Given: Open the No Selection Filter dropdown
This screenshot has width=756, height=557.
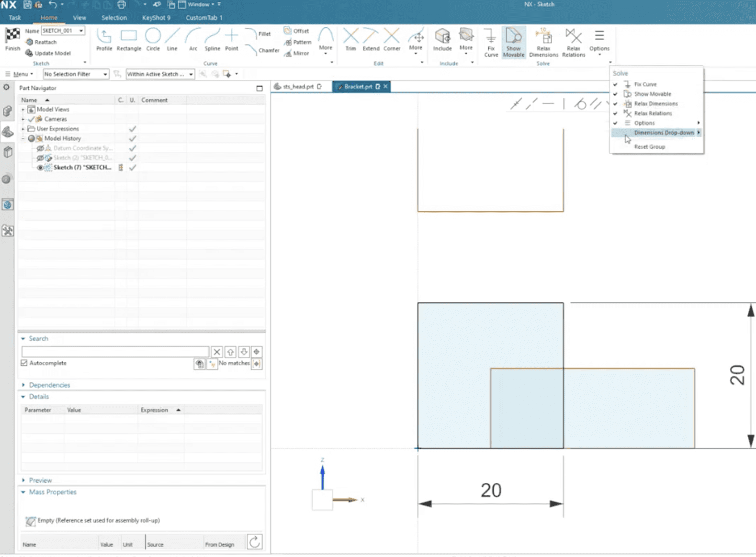Looking at the screenshot, I should click(105, 74).
